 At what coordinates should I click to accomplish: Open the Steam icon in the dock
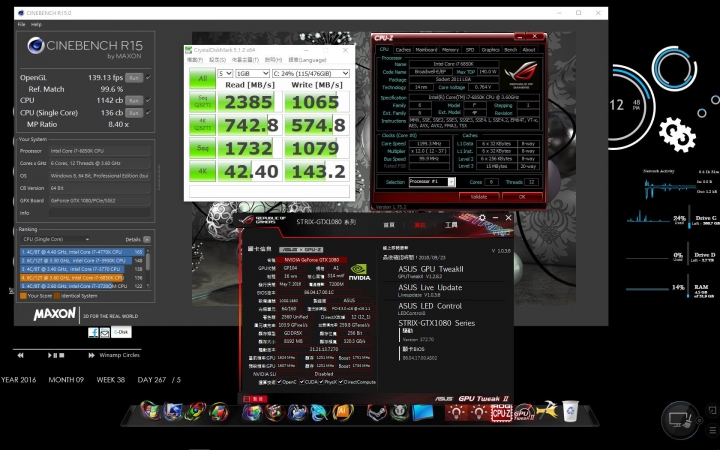[377, 412]
